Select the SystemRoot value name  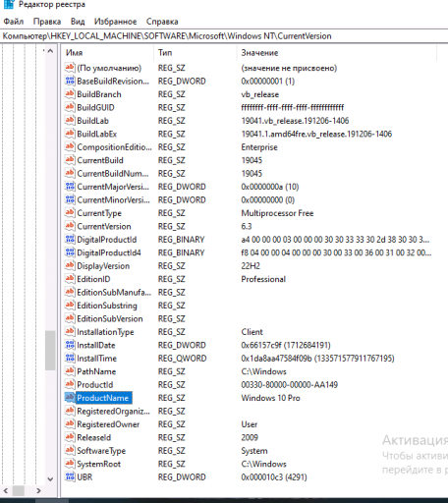(98, 464)
